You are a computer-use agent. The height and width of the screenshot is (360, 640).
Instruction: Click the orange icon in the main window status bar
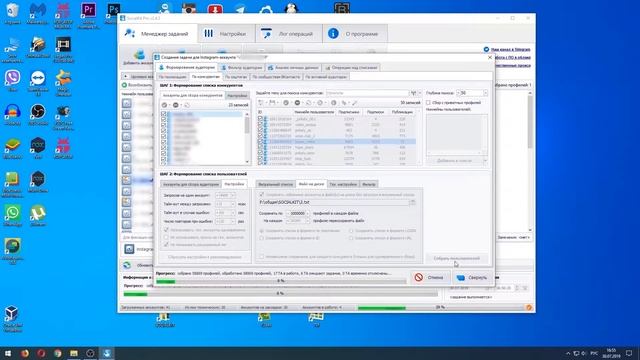coord(529,307)
